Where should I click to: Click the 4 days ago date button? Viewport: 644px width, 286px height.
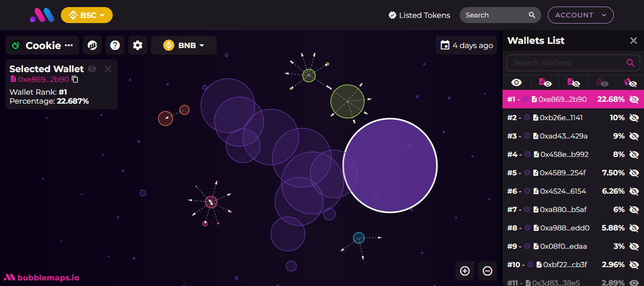(x=466, y=45)
